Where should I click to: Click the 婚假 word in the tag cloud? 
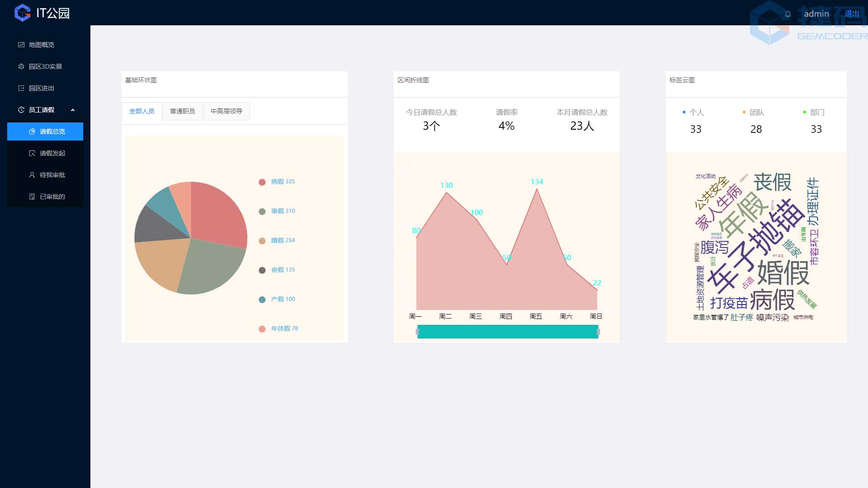783,272
